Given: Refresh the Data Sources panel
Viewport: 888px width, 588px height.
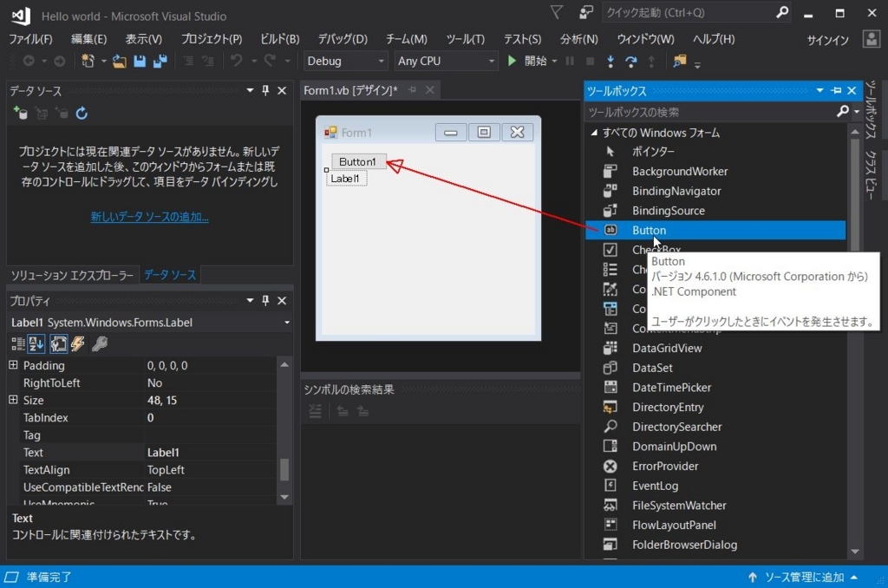Looking at the screenshot, I should tap(82, 114).
